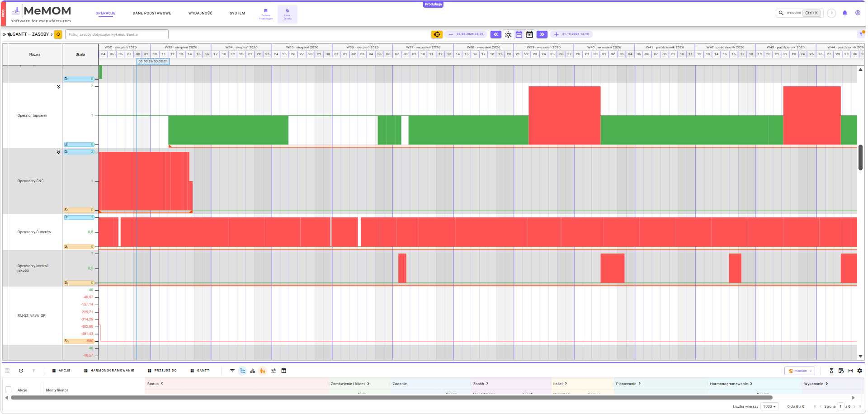
Task: Click the Gantt vertical scrollbar thumb
Action: click(x=860, y=157)
